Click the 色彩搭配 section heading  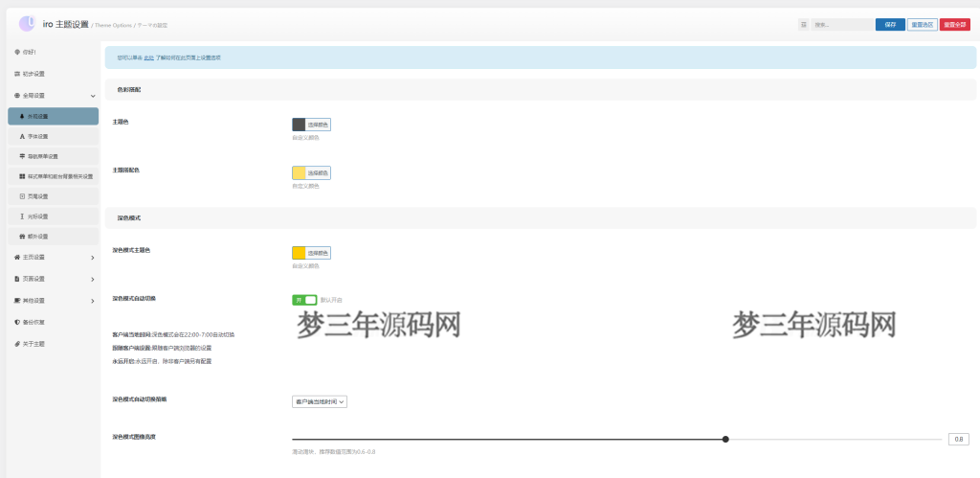click(x=129, y=90)
